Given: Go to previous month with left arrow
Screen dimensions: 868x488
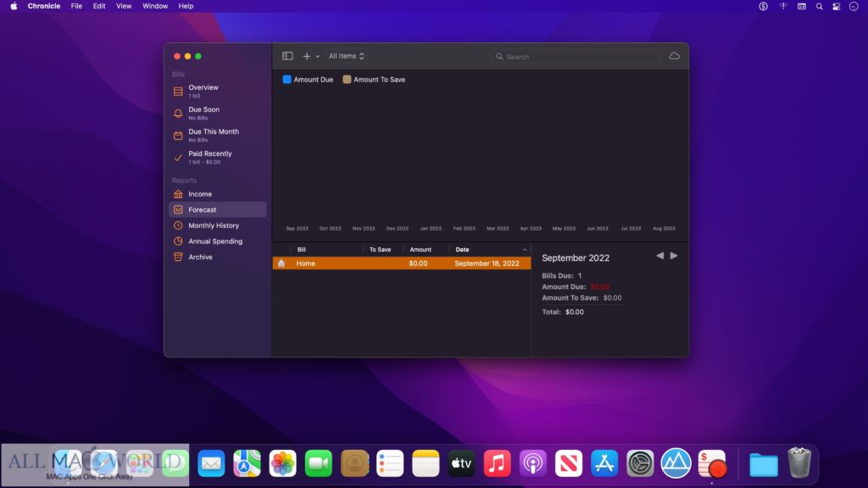Looking at the screenshot, I should (x=659, y=256).
